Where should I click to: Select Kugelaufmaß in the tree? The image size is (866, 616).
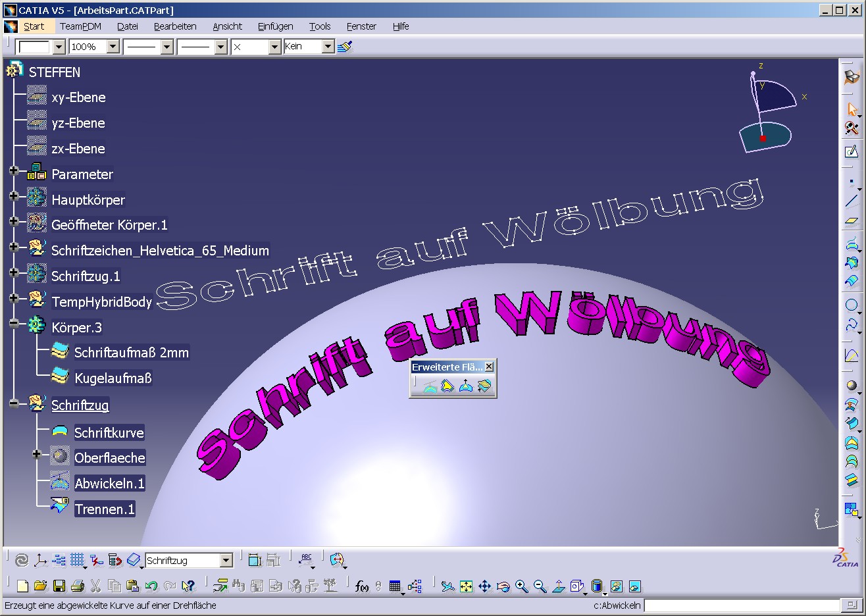[x=113, y=378]
